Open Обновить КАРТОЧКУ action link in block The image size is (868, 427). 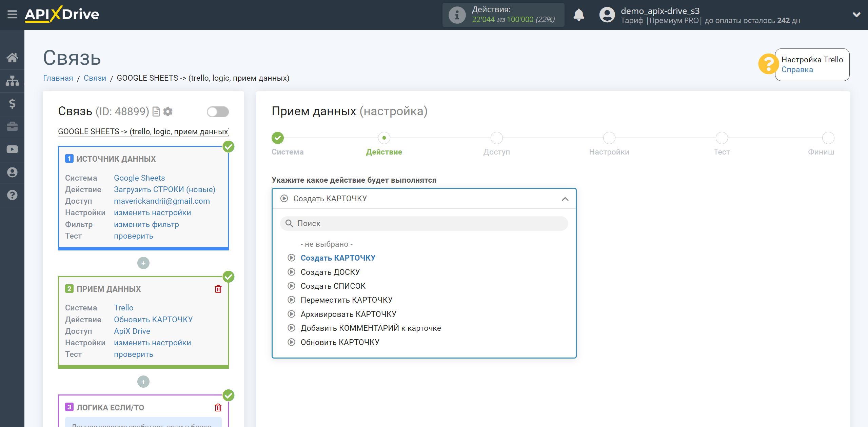(153, 320)
